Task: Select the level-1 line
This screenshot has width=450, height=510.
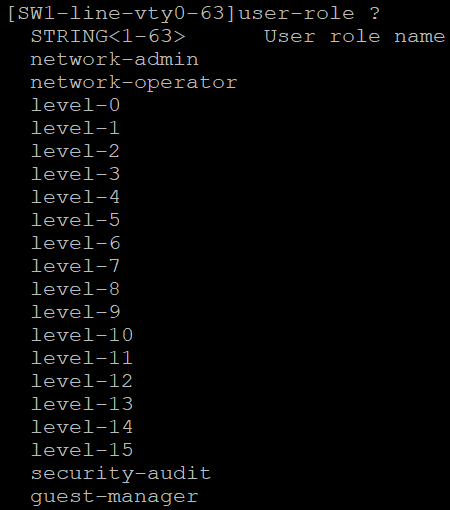Action: coord(75,128)
